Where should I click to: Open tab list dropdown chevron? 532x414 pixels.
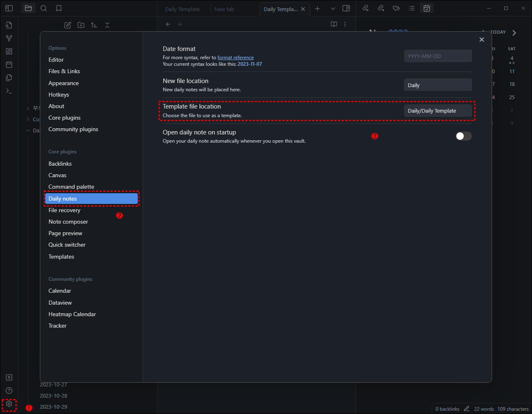click(333, 9)
